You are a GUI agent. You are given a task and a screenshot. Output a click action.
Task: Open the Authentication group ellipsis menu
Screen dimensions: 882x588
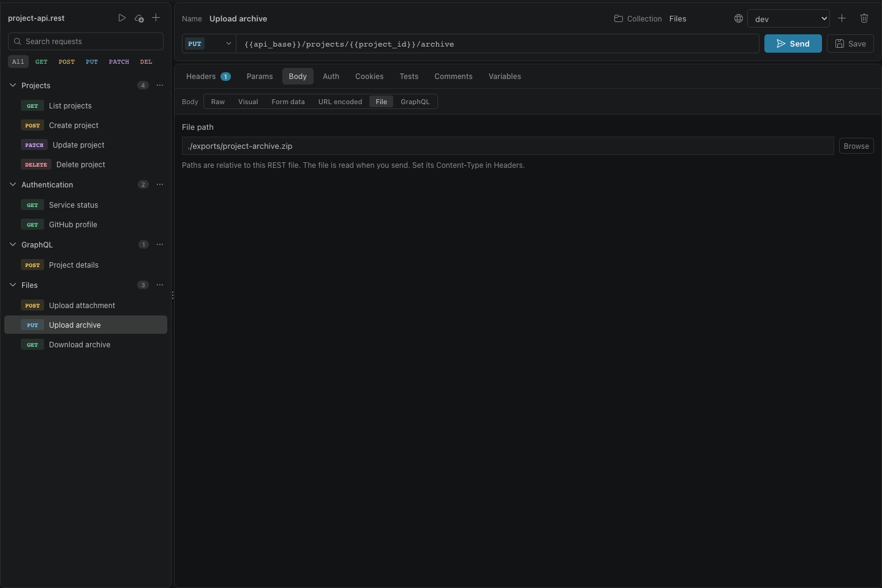(160, 184)
